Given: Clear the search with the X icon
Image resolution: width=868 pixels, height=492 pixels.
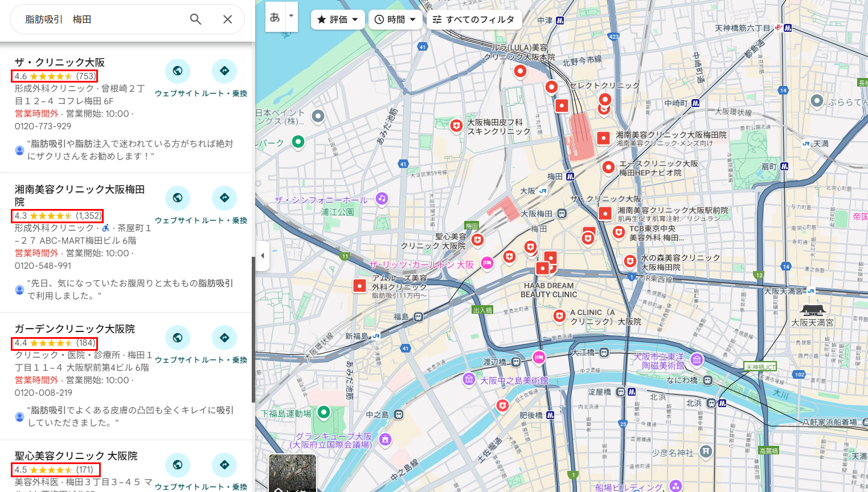Looking at the screenshot, I should (x=227, y=19).
